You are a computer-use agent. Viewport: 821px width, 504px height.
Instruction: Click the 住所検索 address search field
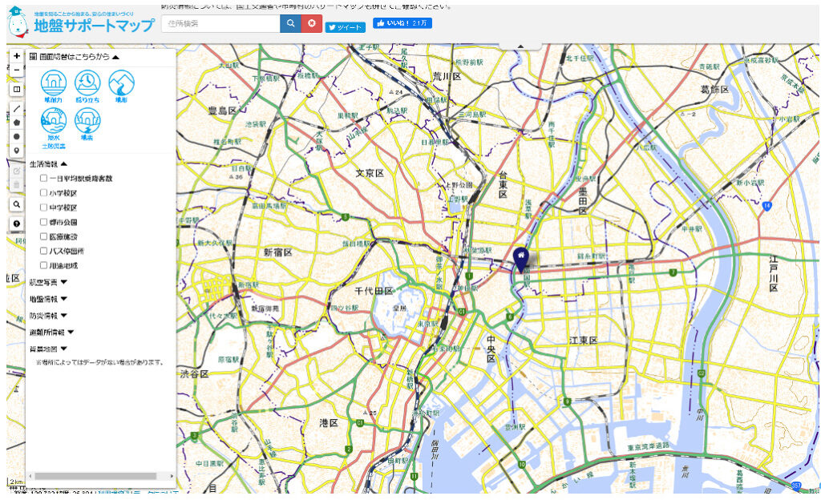click(220, 24)
